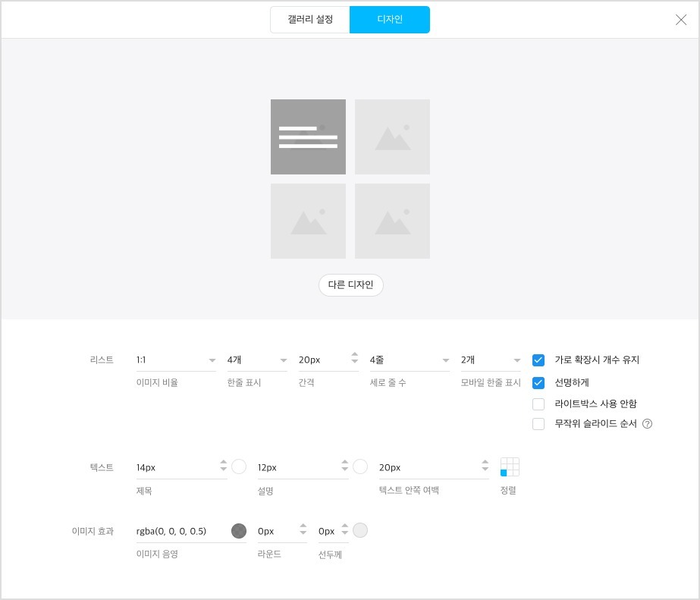Open the 세로 줄 수 4줄 dropdown

410,360
